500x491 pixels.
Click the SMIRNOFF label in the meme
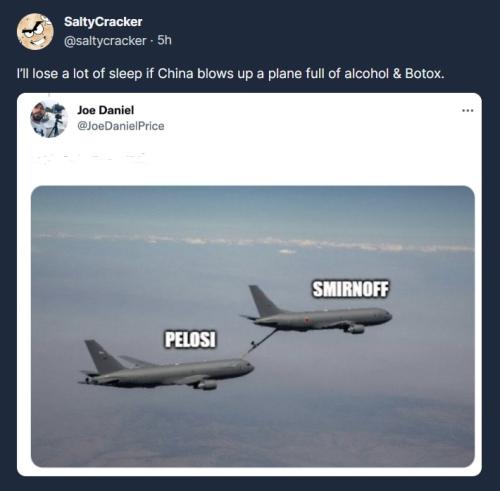[x=351, y=289]
